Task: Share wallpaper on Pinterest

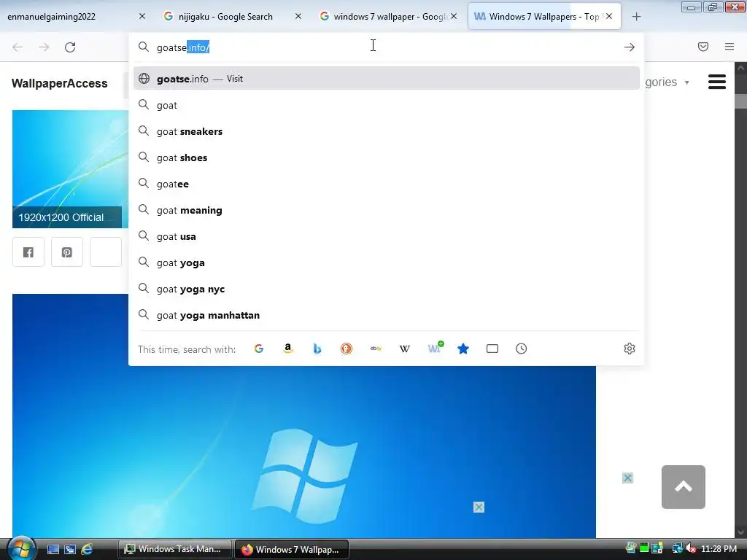Action: (66, 252)
